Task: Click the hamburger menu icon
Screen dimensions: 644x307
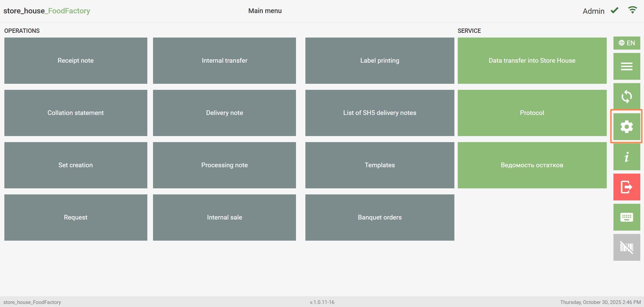Action: 626,66
